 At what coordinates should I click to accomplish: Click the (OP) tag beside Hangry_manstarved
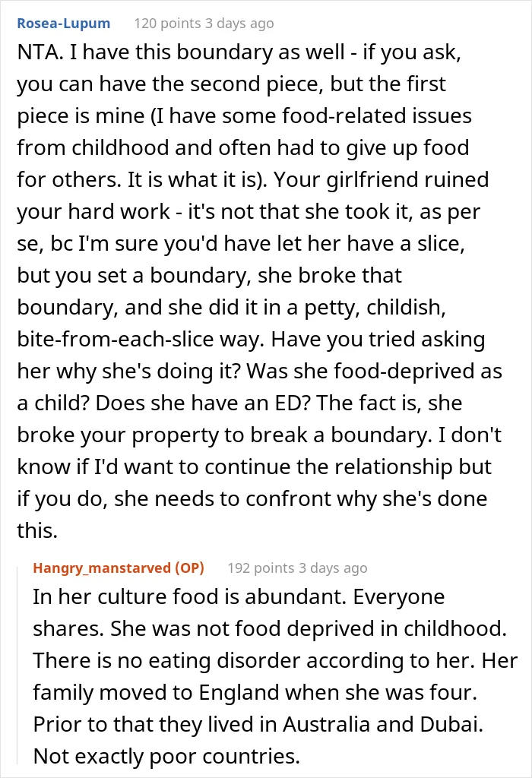click(x=189, y=568)
